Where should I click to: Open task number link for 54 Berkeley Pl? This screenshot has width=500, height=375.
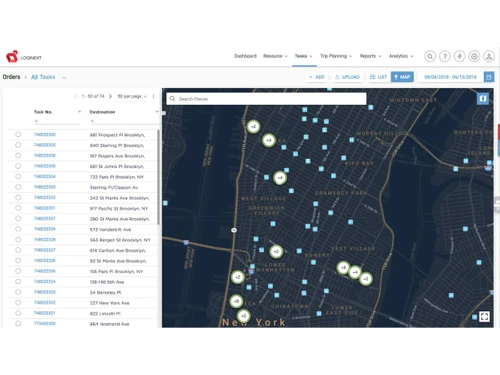click(x=45, y=292)
